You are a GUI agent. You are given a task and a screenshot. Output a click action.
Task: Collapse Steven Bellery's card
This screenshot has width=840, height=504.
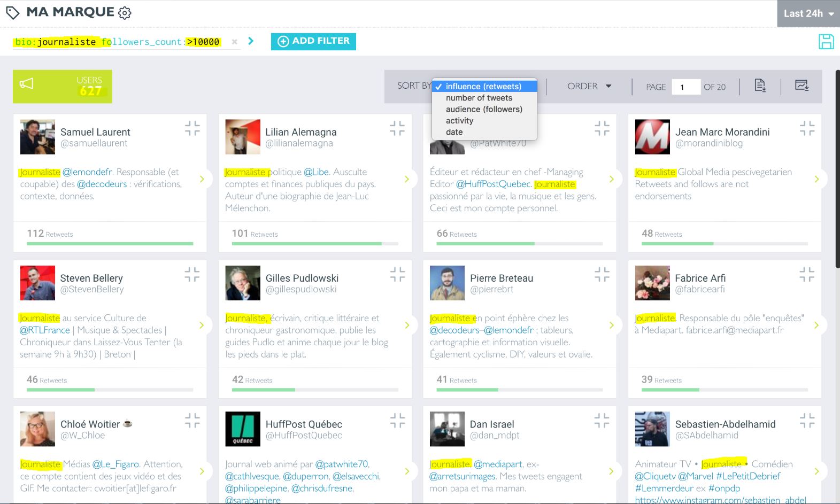[x=192, y=274]
